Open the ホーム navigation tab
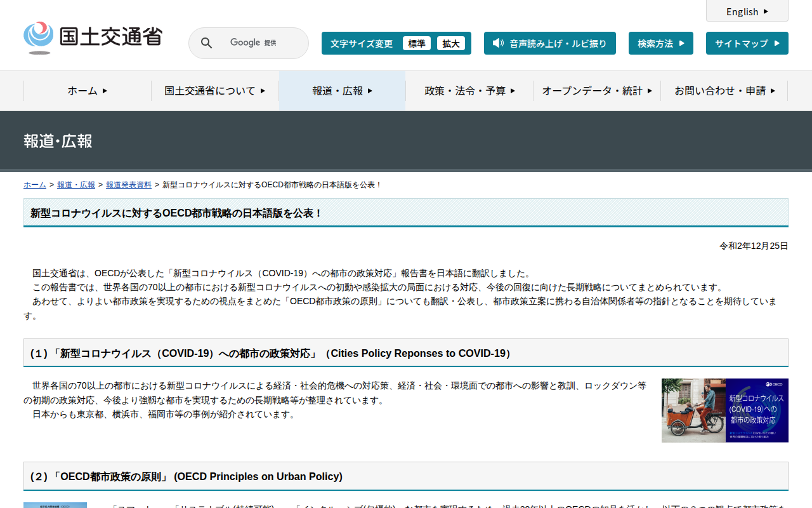The width and height of the screenshot is (812, 508). [88, 91]
